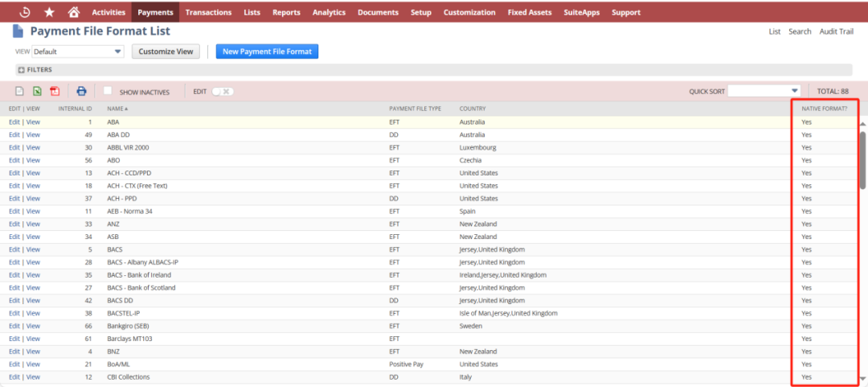The height and width of the screenshot is (387, 868).
Task: Print the list with printer icon
Action: pyautogui.click(x=82, y=92)
